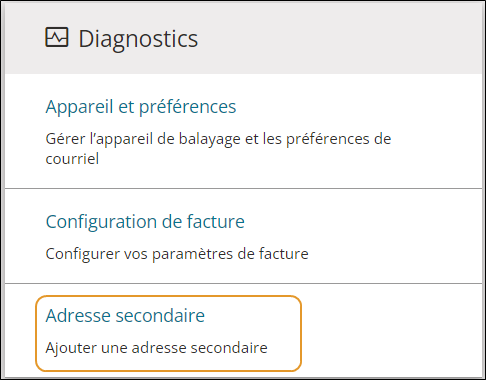486x380 pixels.
Task: Click the Diagnostics heading text
Action: click(138, 39)
